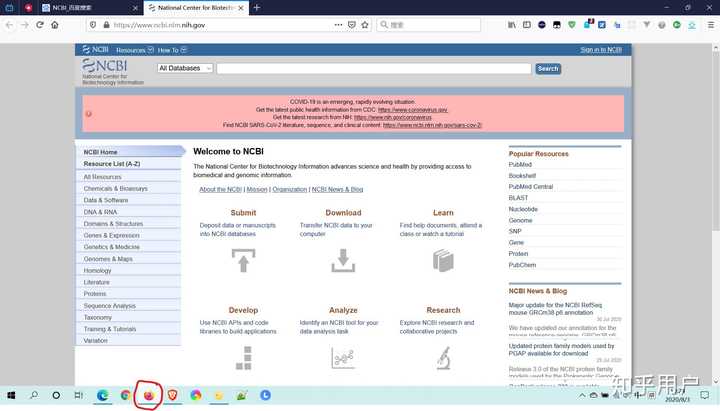
Task: Launch Google Chrome from the taskbar
Action: click(x=125, y=395)
